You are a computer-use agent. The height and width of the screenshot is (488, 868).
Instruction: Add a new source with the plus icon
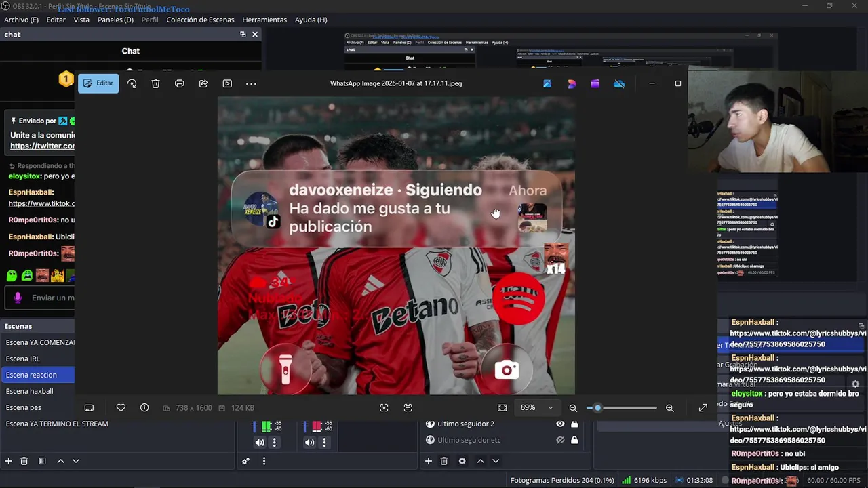coord(428,461)
